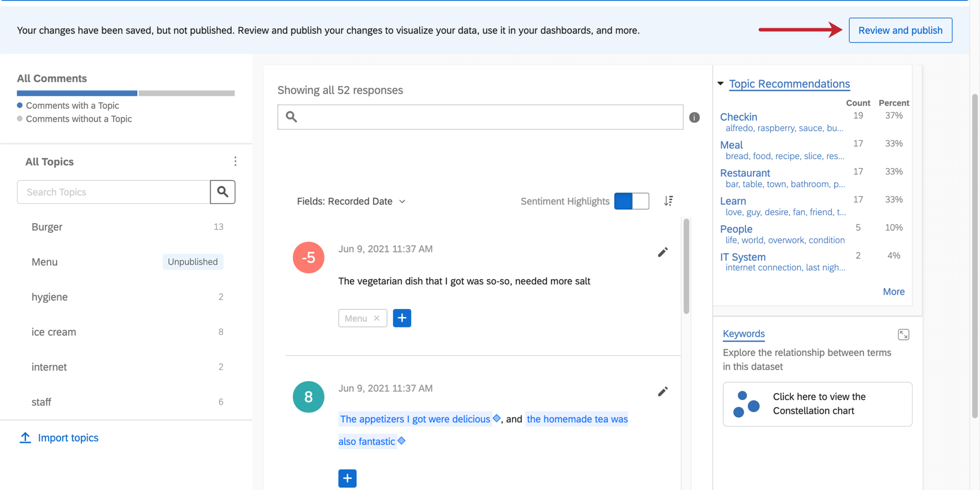
Task: Click the Count column header
Action: point(858,103)
